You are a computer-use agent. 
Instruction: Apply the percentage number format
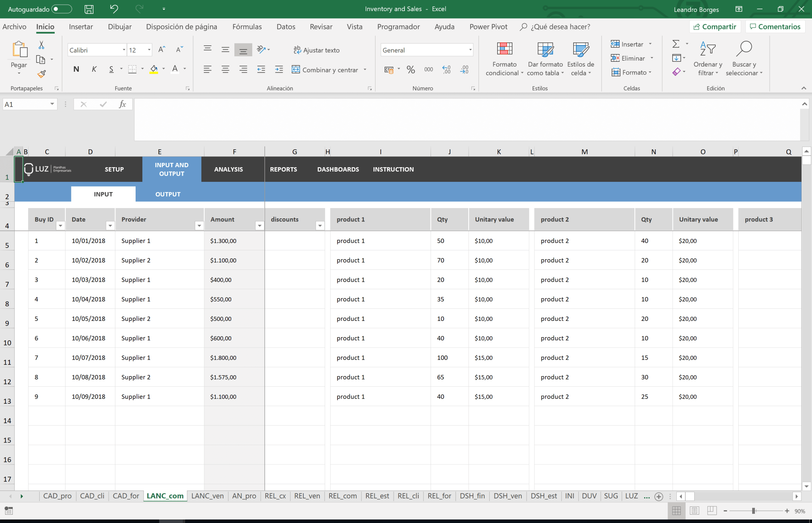click(411, 69)
